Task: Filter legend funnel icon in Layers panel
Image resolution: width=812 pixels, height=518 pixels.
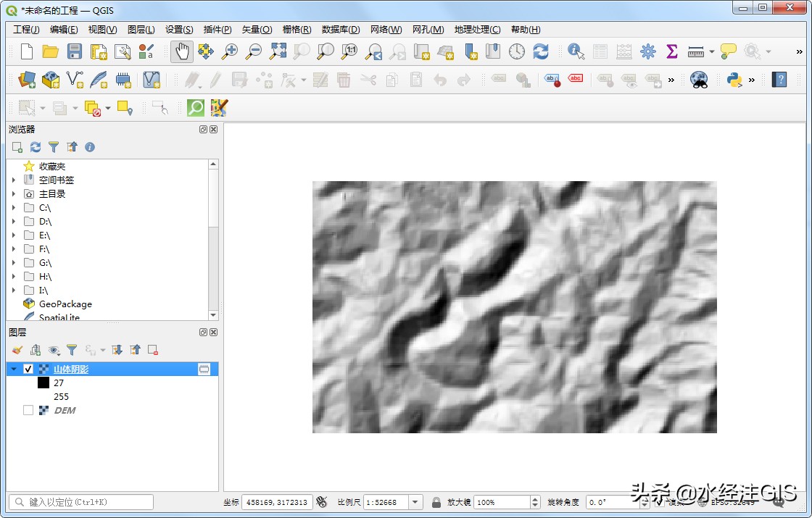Action: (x=72, y=351)
